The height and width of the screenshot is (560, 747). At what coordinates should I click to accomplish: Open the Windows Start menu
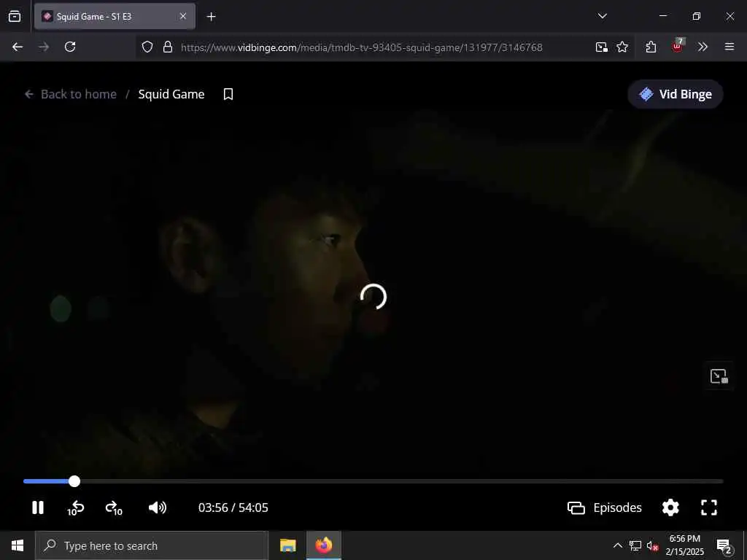(18, 545)
